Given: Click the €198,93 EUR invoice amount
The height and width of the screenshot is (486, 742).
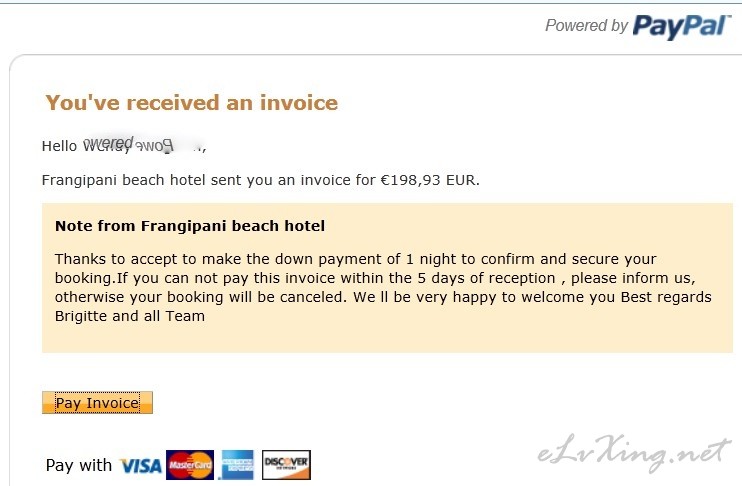Looking at the screenshot, I should click(429, 180).
